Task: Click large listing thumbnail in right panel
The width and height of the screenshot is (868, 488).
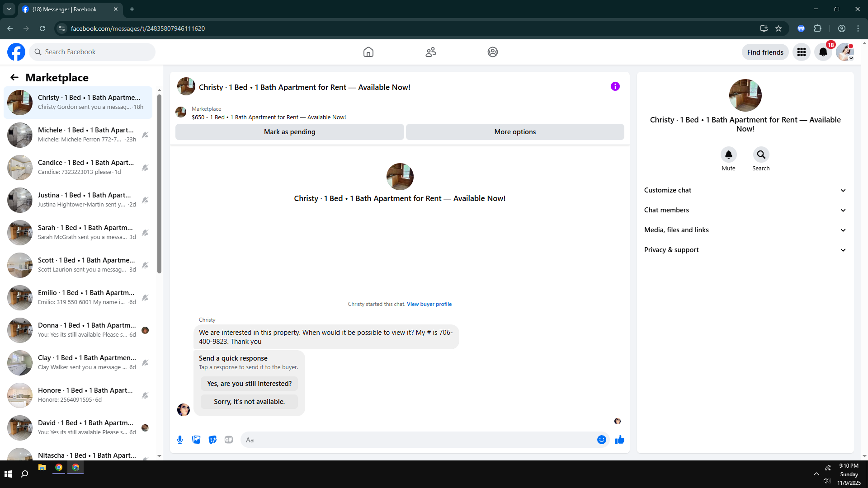Action: click(x=745, y=95)
